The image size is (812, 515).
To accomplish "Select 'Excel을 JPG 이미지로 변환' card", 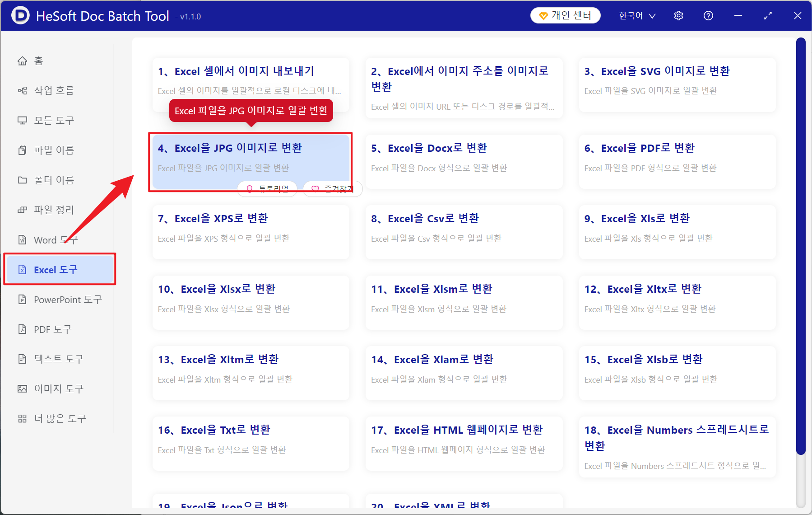I will (251, 162).
